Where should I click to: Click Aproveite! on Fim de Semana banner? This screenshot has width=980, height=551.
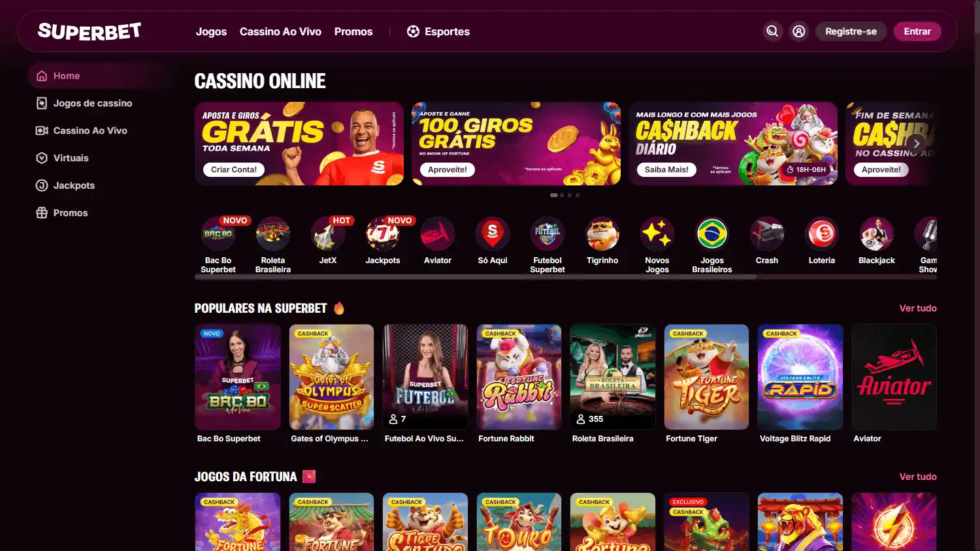pos(881,170)
